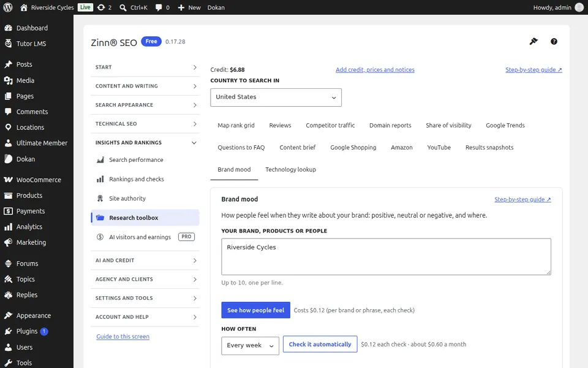Open the Every week frequency dropdown

pos(250,345)
